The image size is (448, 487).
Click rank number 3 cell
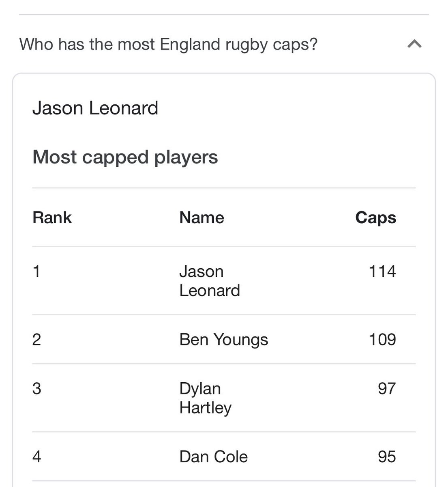tap(36, 388)
